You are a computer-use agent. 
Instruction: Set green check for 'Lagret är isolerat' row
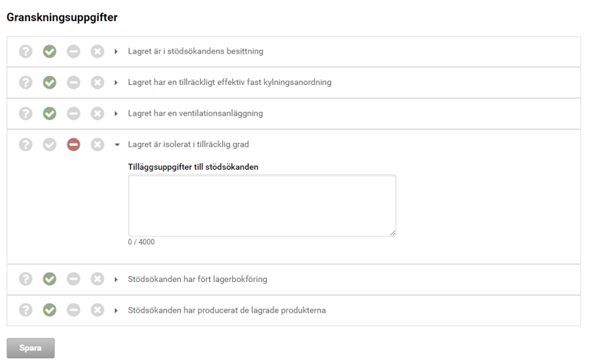[x=50, y=144]
